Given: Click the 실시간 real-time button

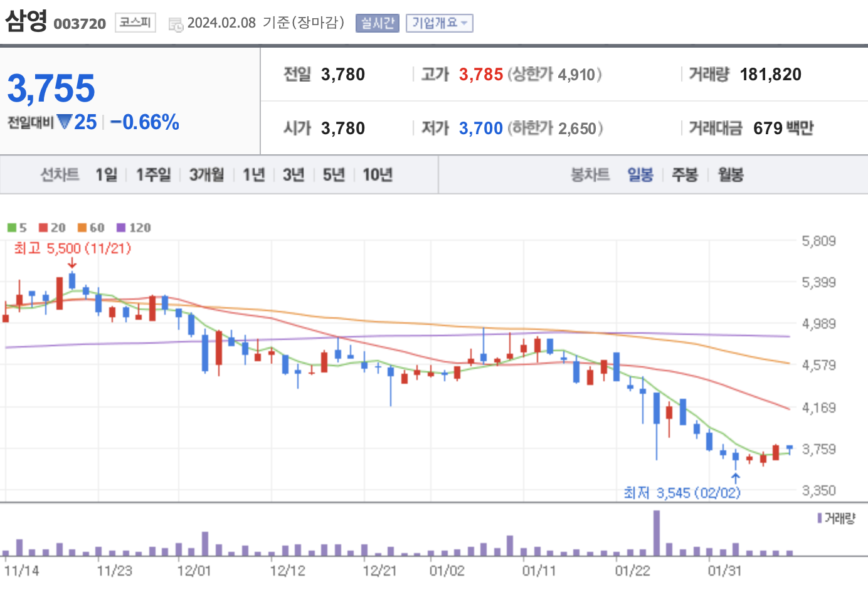Looking at the screenshot, I should click(377, 23).
